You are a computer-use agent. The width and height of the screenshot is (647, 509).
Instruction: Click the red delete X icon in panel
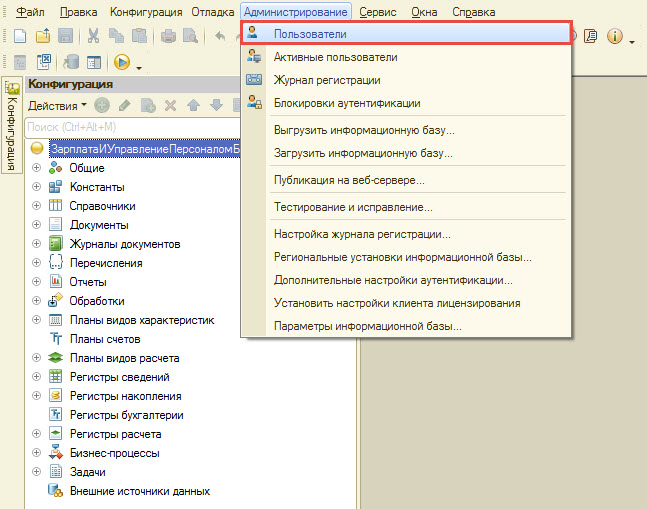click(x=170, y=105)
